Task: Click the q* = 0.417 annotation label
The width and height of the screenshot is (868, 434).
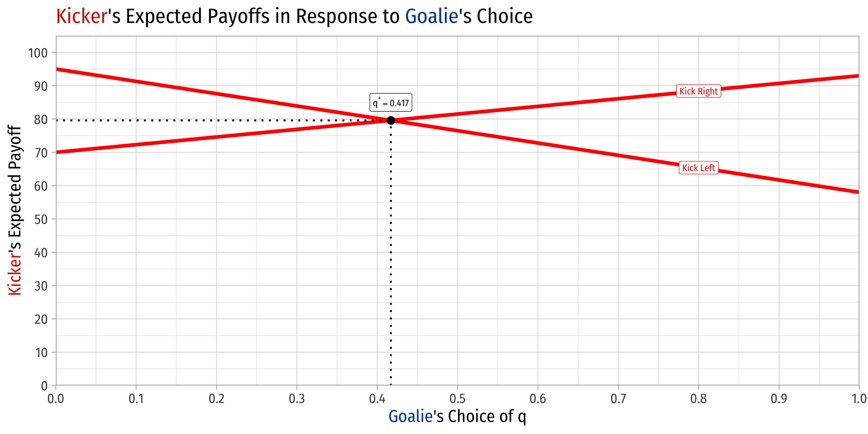Action: point(391,102)
